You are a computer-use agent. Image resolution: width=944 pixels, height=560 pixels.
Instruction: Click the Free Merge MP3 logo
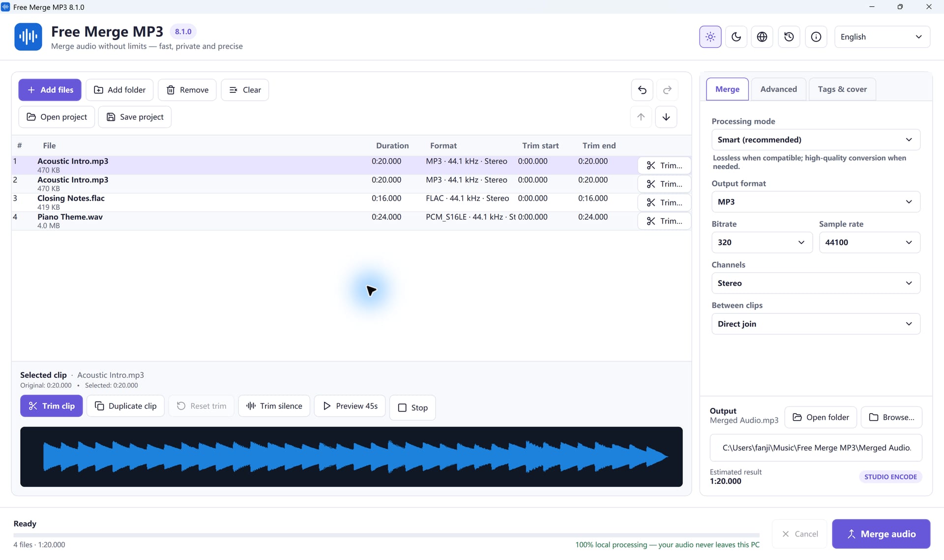pos(28,37)
